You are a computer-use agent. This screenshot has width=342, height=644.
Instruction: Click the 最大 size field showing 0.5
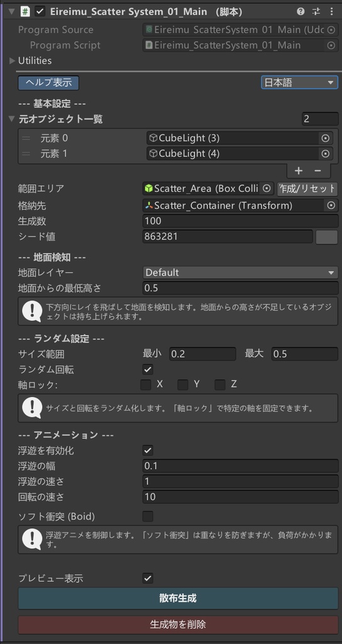[x=305, y=353]
